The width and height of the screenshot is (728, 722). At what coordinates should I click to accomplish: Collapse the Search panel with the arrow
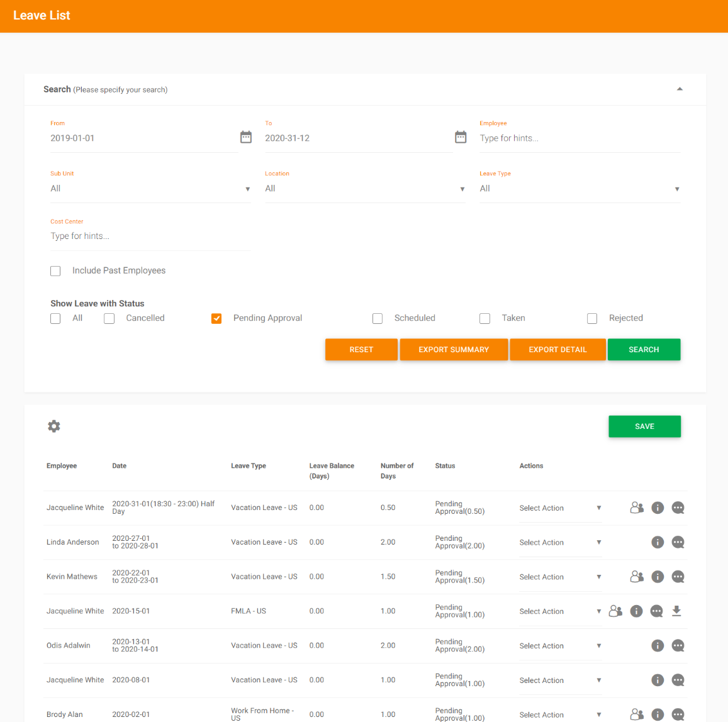[680, 89]
